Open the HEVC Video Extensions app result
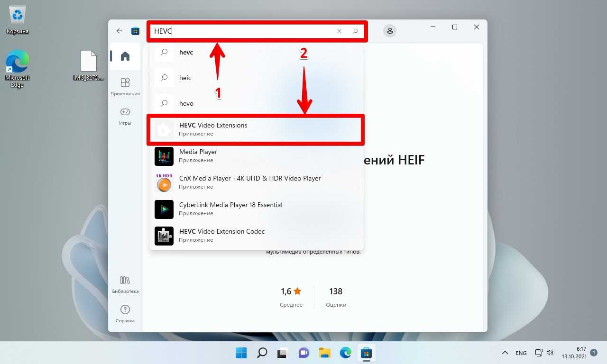The height and width of the screenshot is (364, 607). tap(257, 129)
